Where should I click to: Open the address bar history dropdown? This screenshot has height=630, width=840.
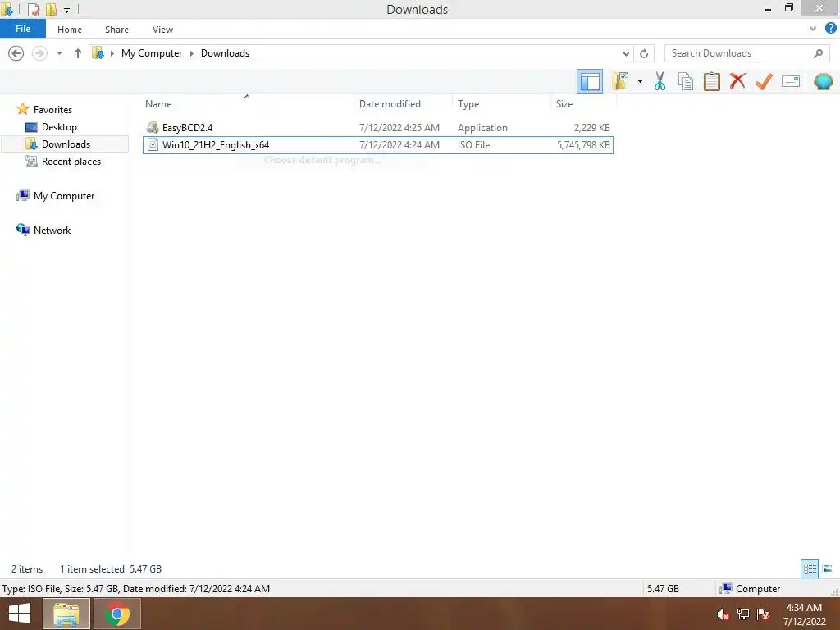626,53
